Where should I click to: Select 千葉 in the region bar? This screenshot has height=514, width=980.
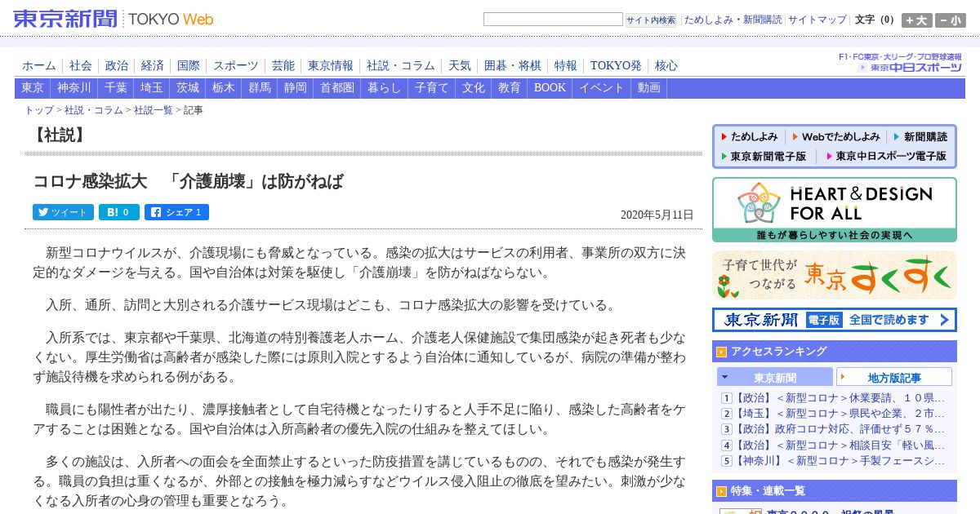[x=116, y=88]
